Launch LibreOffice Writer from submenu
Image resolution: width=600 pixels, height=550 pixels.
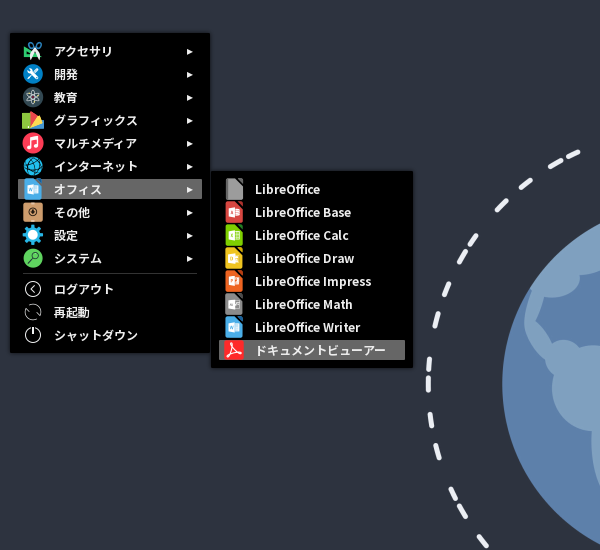(312, 327)
